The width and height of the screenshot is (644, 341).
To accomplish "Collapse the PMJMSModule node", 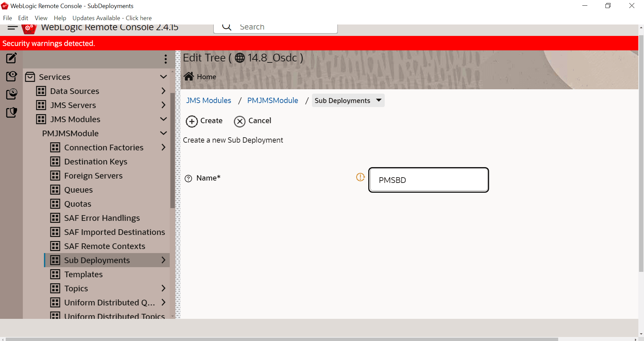I will (x=164, y=133).
